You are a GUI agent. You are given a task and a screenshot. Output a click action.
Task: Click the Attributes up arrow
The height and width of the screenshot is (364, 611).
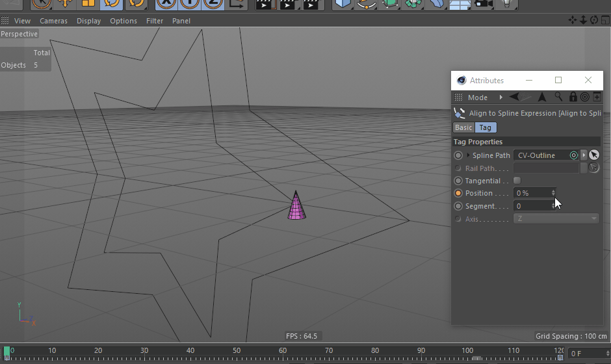(x=542, y=97)
